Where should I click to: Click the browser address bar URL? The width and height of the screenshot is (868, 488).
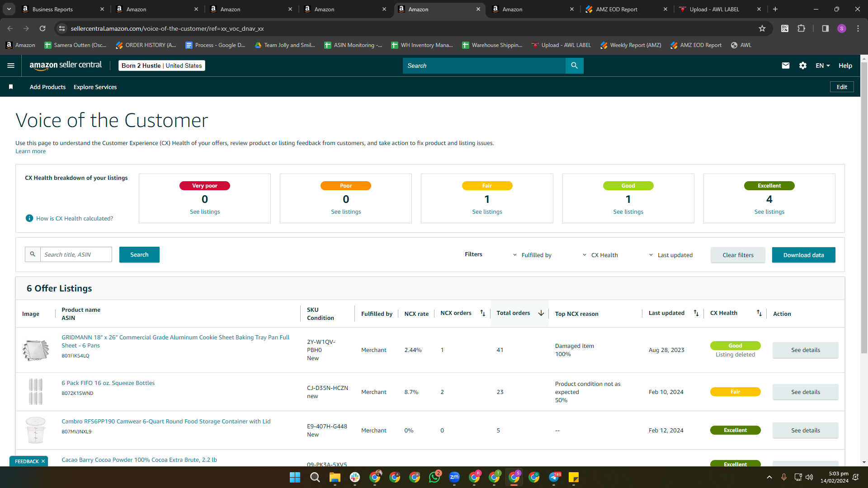[x=167, y=28]
